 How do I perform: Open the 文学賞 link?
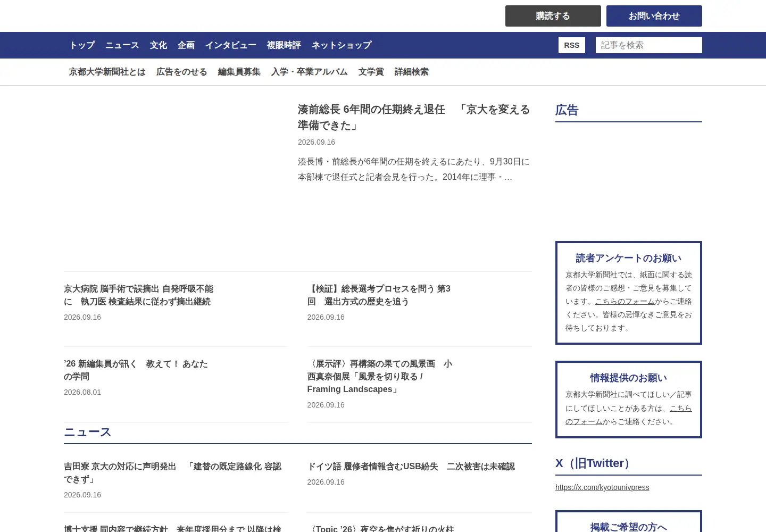click(x=371, y=72)
